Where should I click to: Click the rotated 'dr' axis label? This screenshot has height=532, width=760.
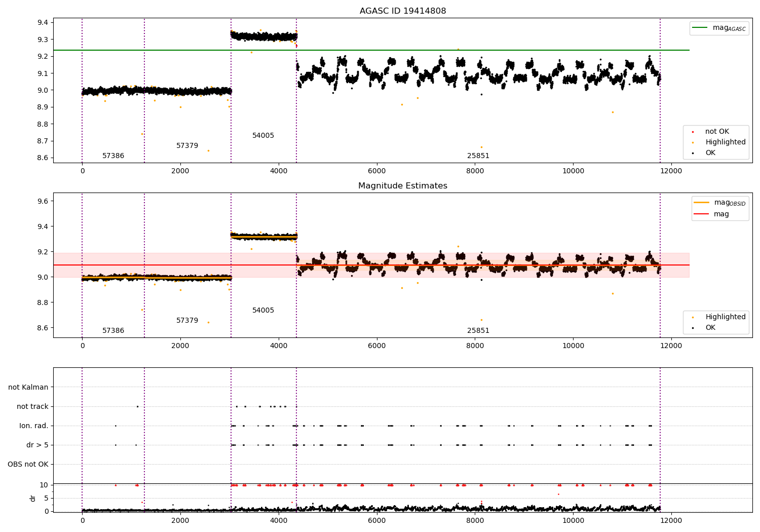(33, 498)
